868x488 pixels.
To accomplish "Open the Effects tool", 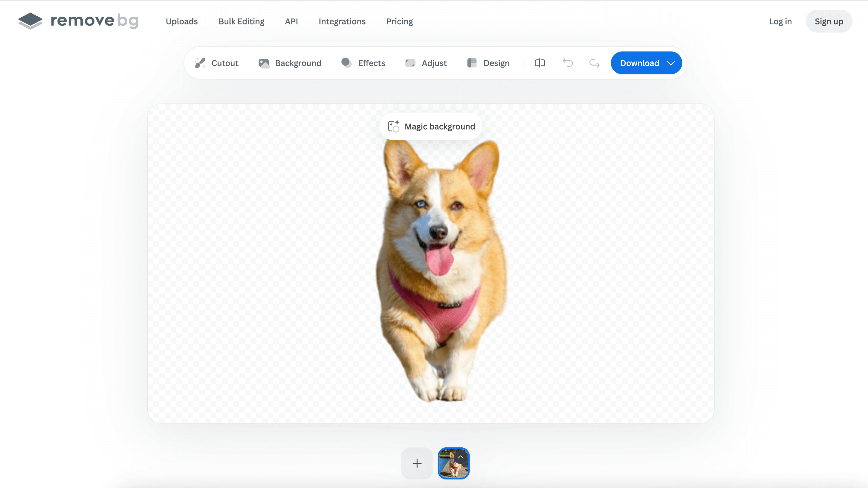I will tap(363, 63).
